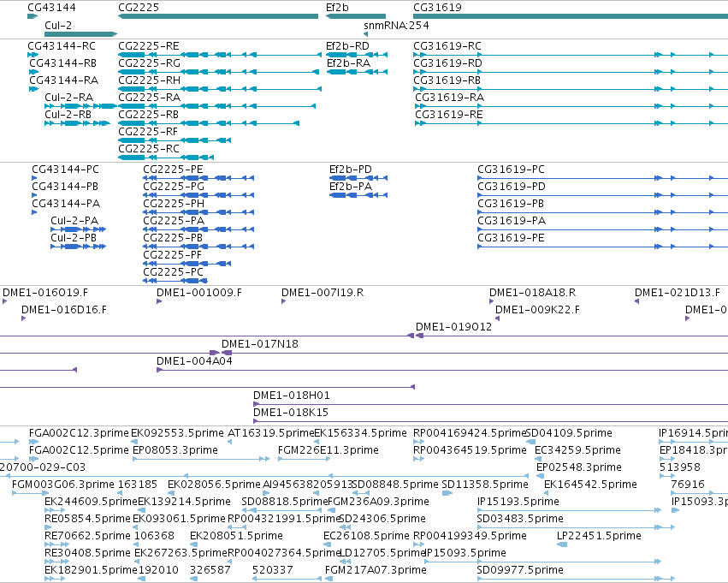Click the snmRNA:254 feature label
This screenshot has height=583, width=728.
[396, 26]
